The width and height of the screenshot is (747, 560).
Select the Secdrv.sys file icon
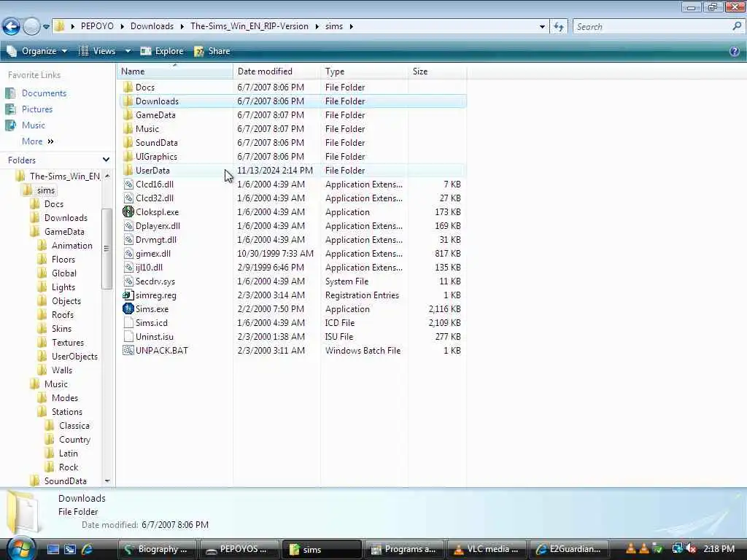[x=128, y=281]
